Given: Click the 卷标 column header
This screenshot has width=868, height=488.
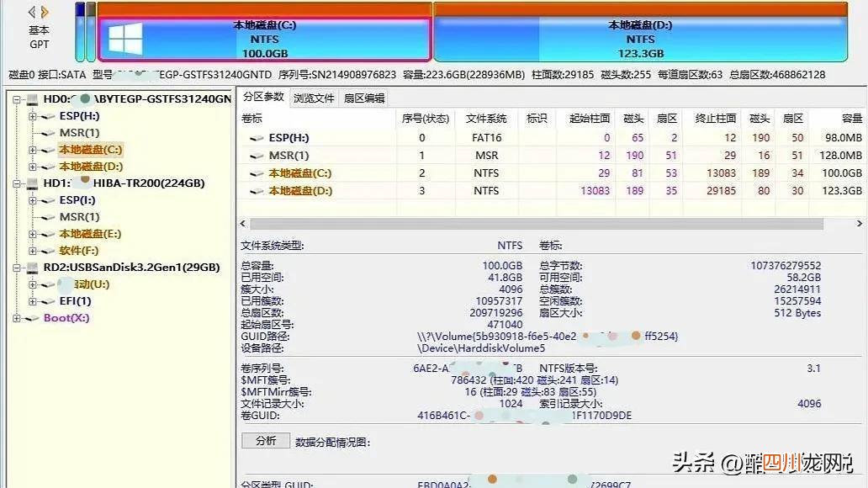Looking at the screenshot, I should [x=251, y=119].
